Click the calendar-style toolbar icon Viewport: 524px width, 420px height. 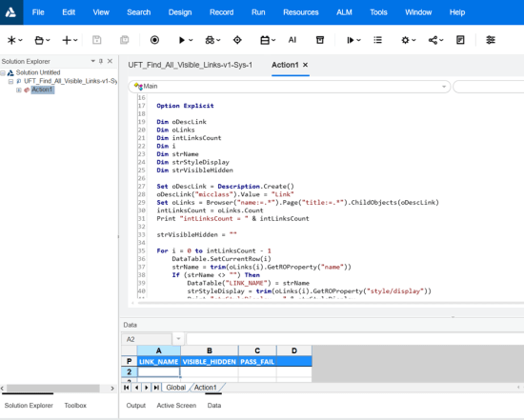265,40
